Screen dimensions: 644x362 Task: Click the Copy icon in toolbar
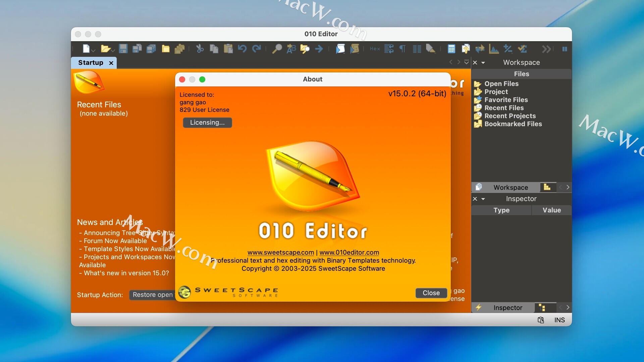point(214,49)
